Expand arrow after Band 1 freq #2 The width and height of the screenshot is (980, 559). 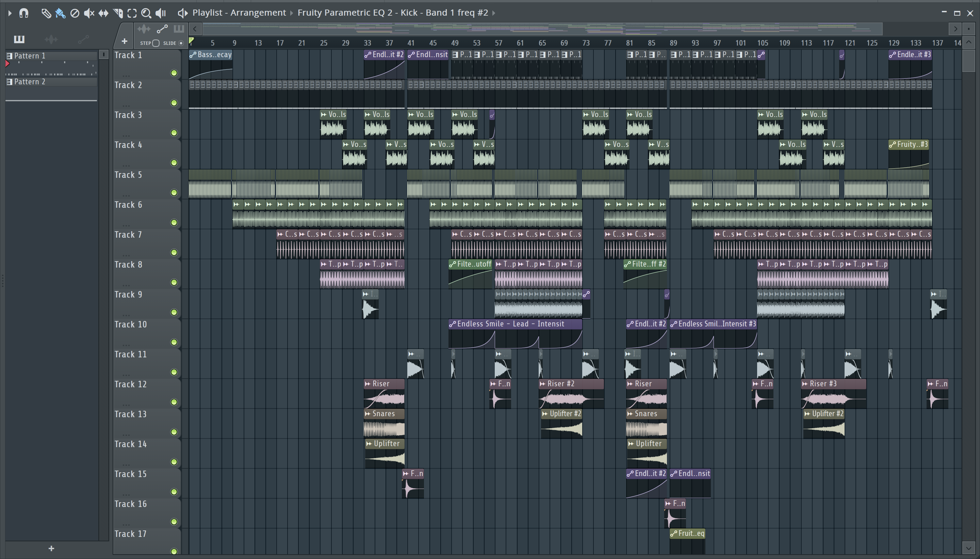(x=494, y=13)
